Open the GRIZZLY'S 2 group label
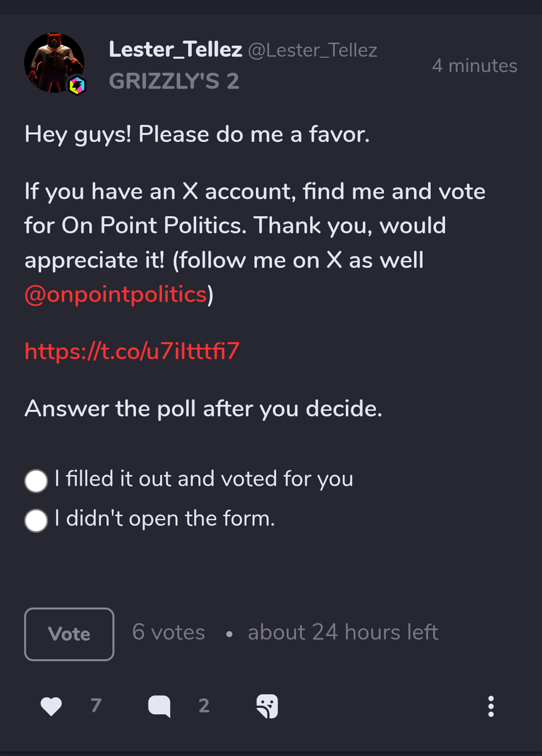The image size is (542, 756). pos(174,81)
